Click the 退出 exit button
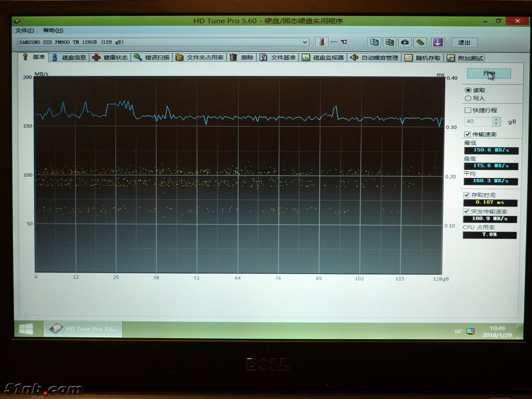The width and height of the screenshot is (532, 399). click(464, 42)
